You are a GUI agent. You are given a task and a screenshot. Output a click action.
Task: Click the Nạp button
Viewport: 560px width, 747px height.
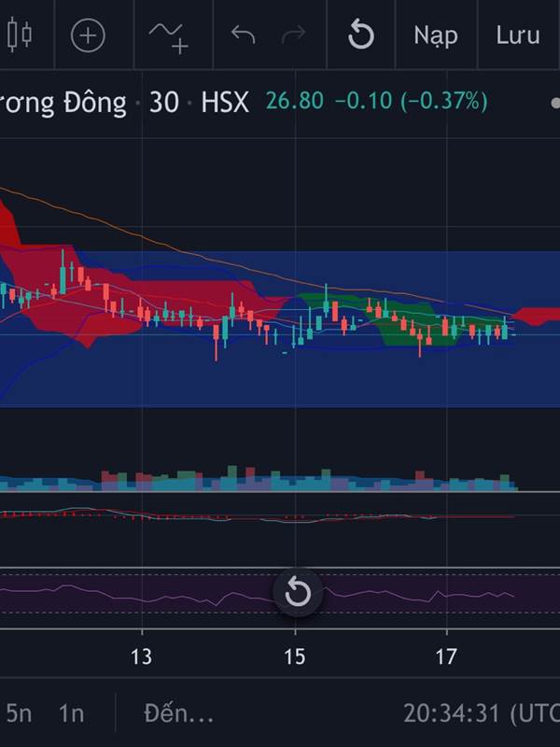click(436, 36)
